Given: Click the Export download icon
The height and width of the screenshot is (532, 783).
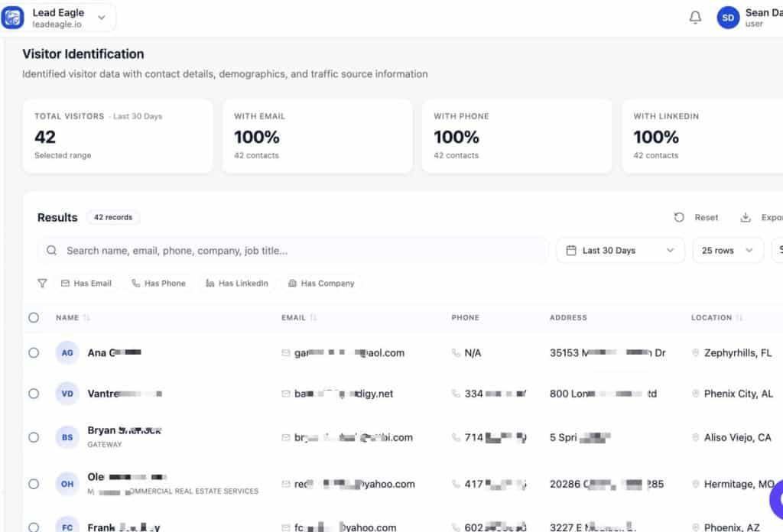Looking at the screenshot, I should pyautogui.click(x=745, y=218).
